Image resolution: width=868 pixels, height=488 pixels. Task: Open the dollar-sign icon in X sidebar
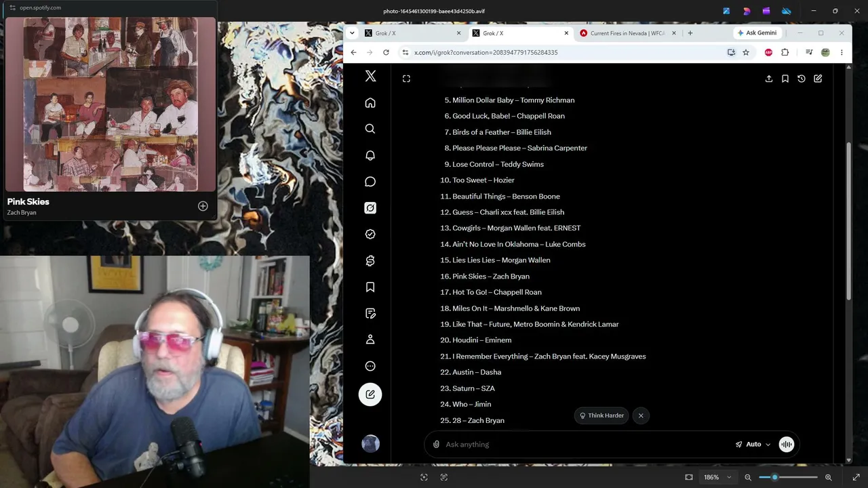(370, 261)
